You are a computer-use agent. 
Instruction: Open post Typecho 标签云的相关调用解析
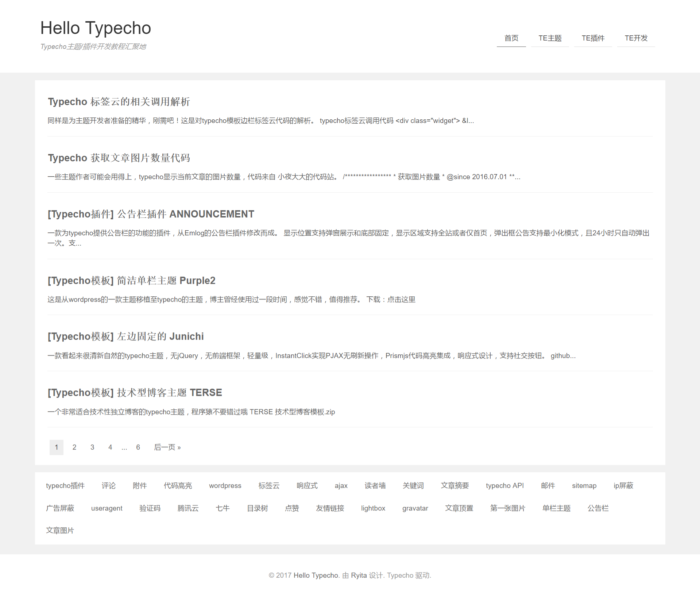click(x=119, y=102)
